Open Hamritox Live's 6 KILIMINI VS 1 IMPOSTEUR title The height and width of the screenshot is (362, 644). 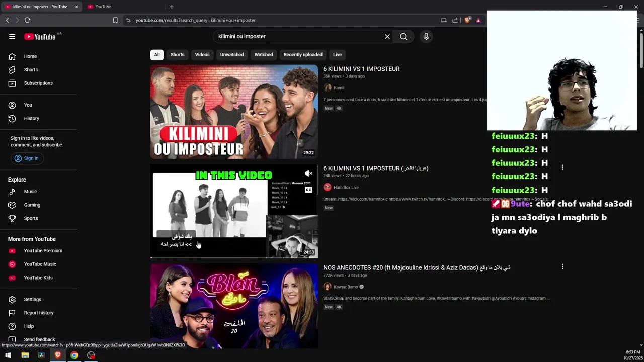point(375,168)
